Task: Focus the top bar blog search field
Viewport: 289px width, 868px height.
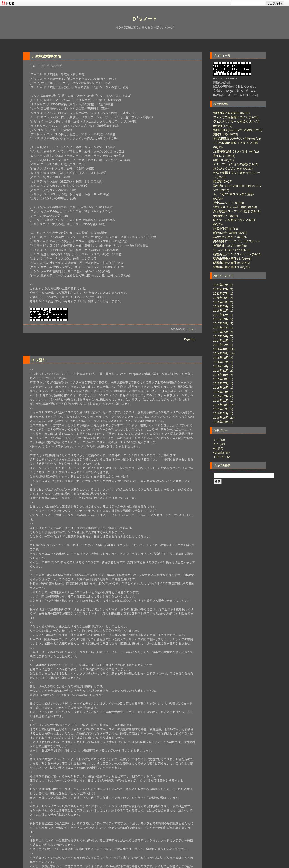Action: 248,3
